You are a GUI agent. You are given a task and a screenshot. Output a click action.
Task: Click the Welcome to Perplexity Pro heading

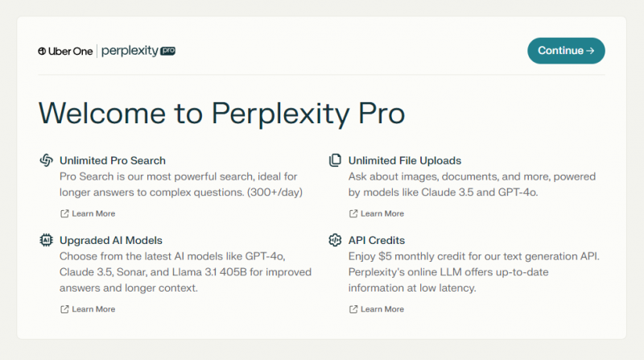click(221, 113)
